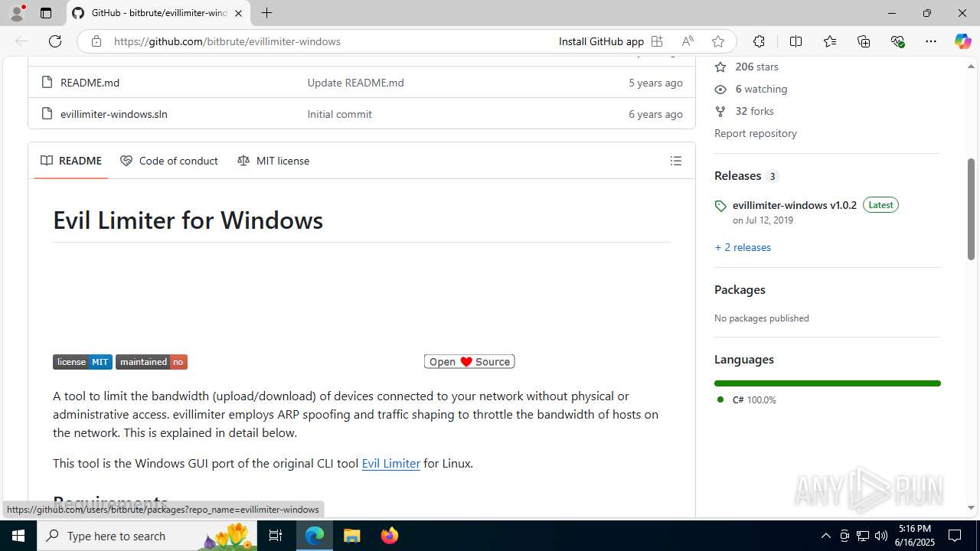Activate Read aloud icon
Screen dimensions: 980x551
(x=688, y=41)
